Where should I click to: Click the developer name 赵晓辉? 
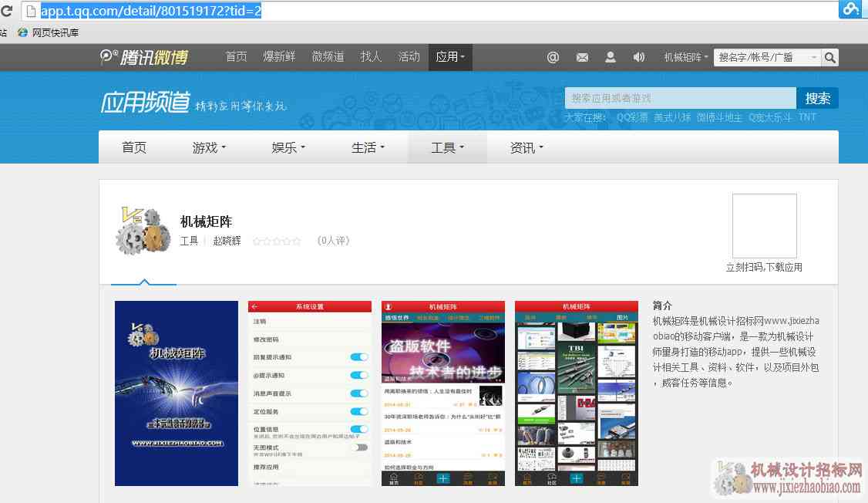pyautogui.click(x=227, y=241)
